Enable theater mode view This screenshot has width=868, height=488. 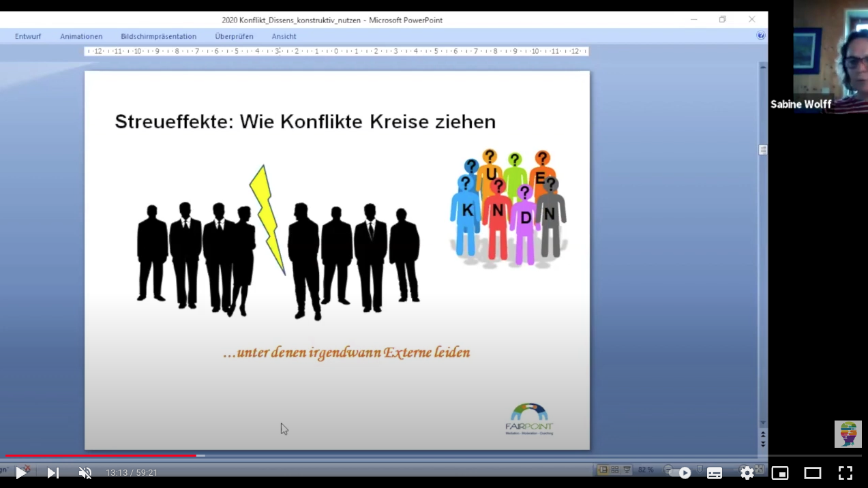(813, 472)
